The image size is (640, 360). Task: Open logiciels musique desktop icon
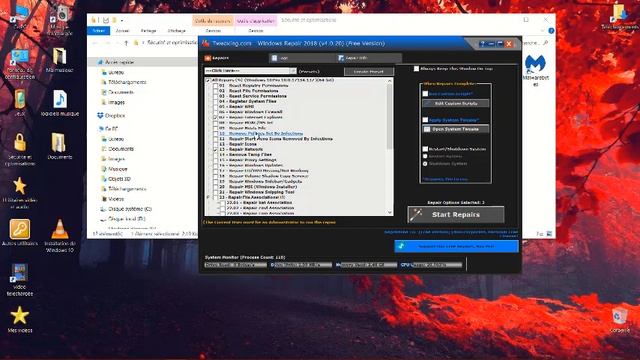[60, 103]
